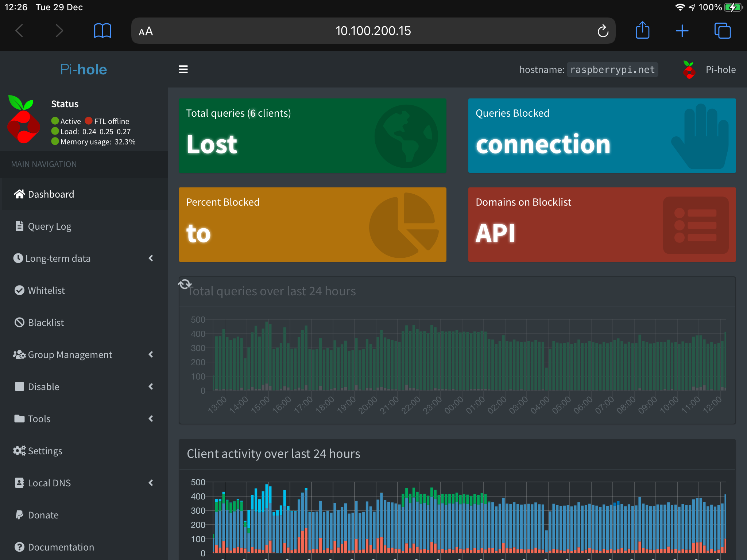Expand the Group Management submenu arrow
Screen dimensions: 747x560
pos(151,354)
